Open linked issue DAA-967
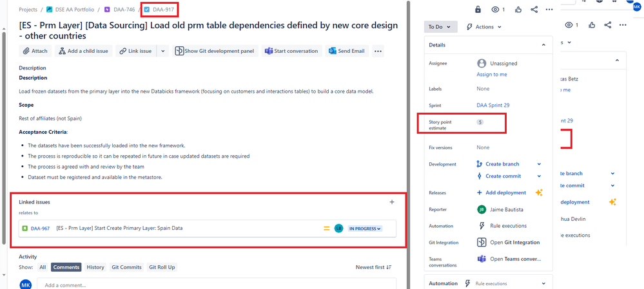The image size is (644, 289). click(x=40, y=228)
